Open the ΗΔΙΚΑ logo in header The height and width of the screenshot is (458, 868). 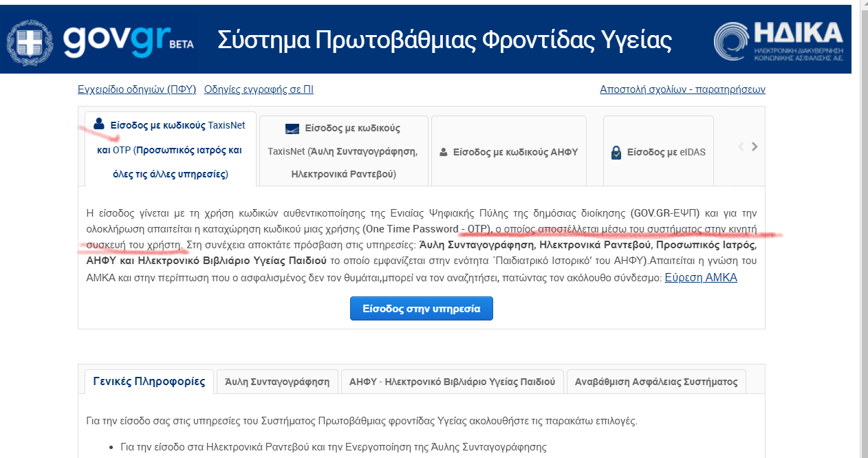[778, 41]
